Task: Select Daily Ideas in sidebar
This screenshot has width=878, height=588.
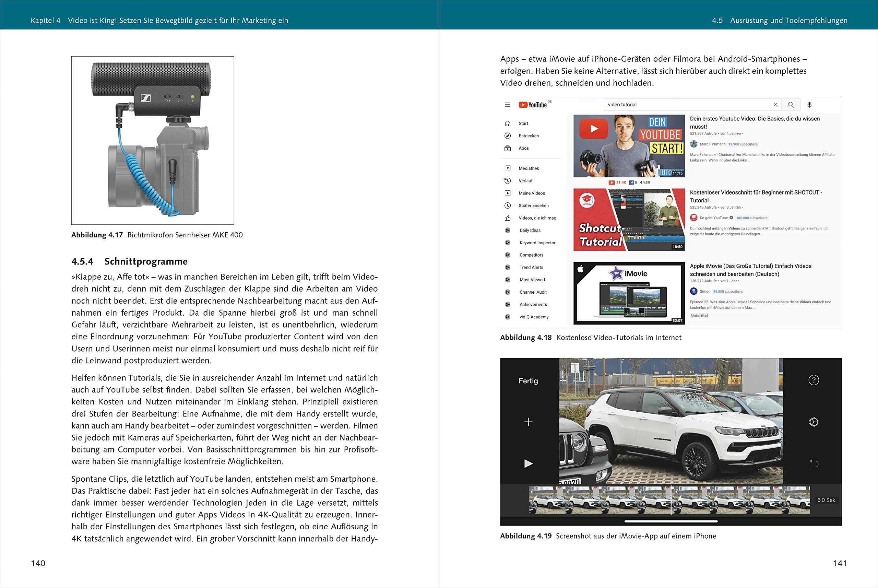Action: pos(530,230)
